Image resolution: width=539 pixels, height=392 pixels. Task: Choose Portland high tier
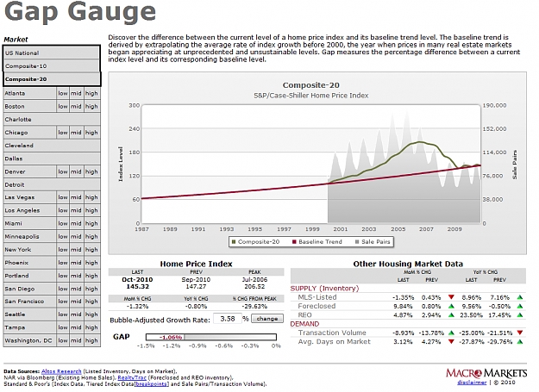[x=91, y=276]
